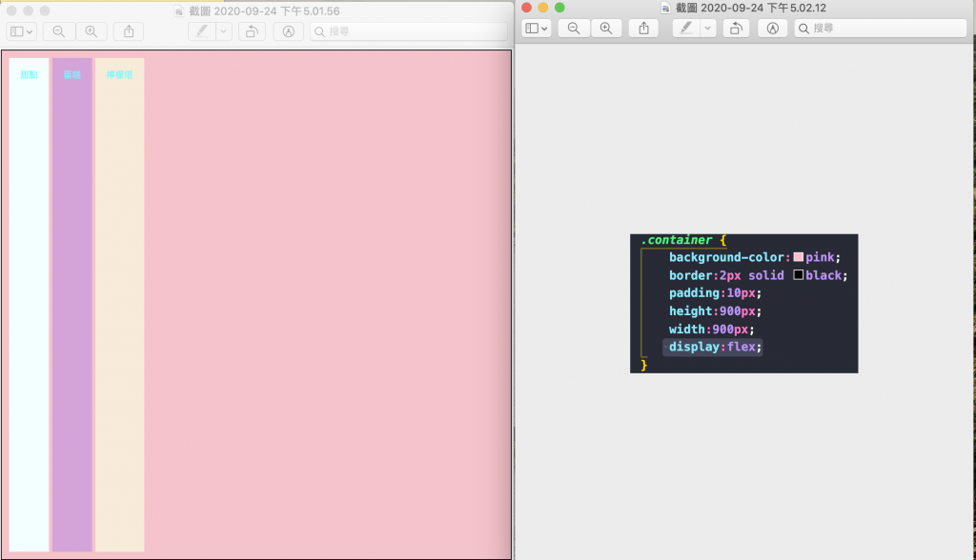This screenshot has height=560, width=976.
Task: Click the 'display:flex;' line in code
Action: tap(713, 348)
